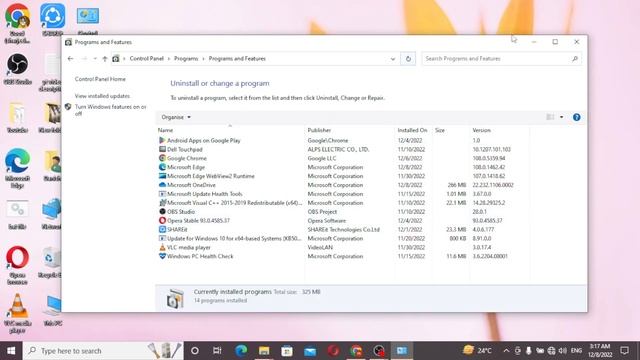Click Control Panel in the breadcrumb
This screenshot has height=360, width=640.
(x=147, y=59)
